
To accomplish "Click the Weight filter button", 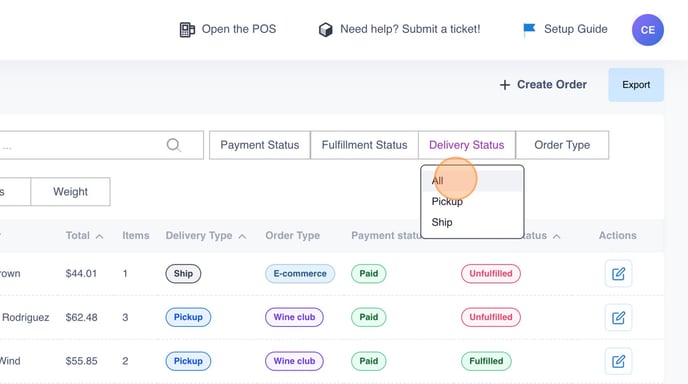I will click(70, 191).
